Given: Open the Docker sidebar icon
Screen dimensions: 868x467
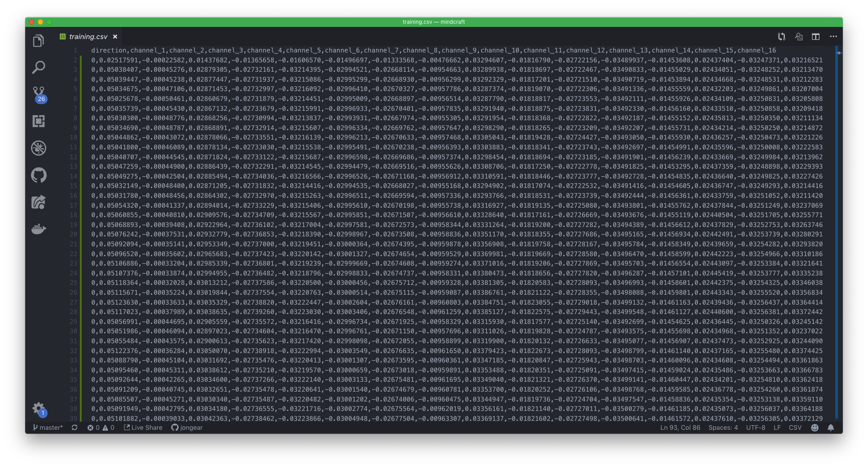Looking at the screenshot, I should [39, 229].
